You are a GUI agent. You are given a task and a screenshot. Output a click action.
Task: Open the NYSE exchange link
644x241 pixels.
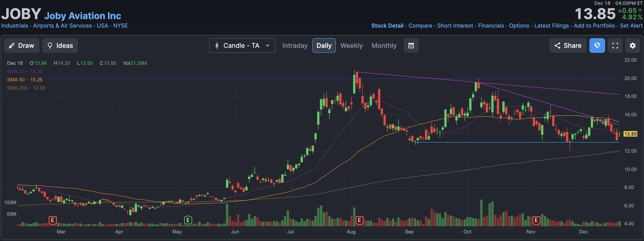coord(120,26)
